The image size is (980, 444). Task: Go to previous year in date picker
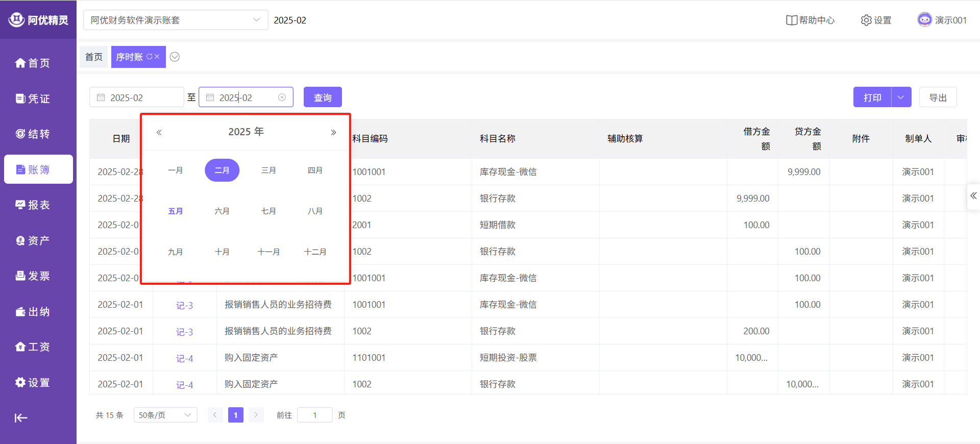[159, 133]
